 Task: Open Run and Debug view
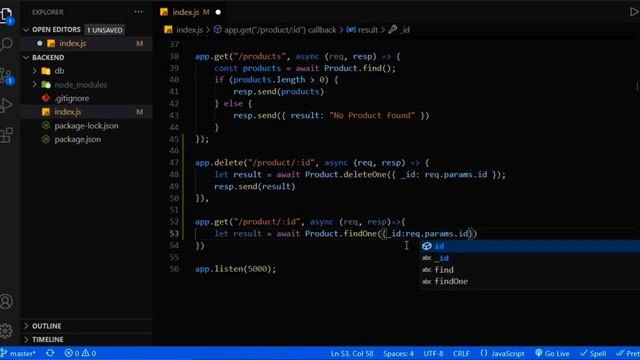tap(6, 105)
